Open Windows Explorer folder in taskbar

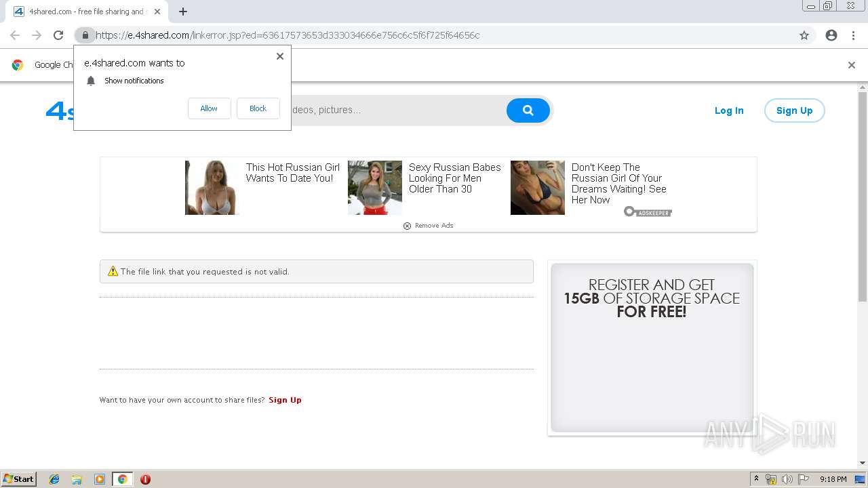[x=77, y=479]
